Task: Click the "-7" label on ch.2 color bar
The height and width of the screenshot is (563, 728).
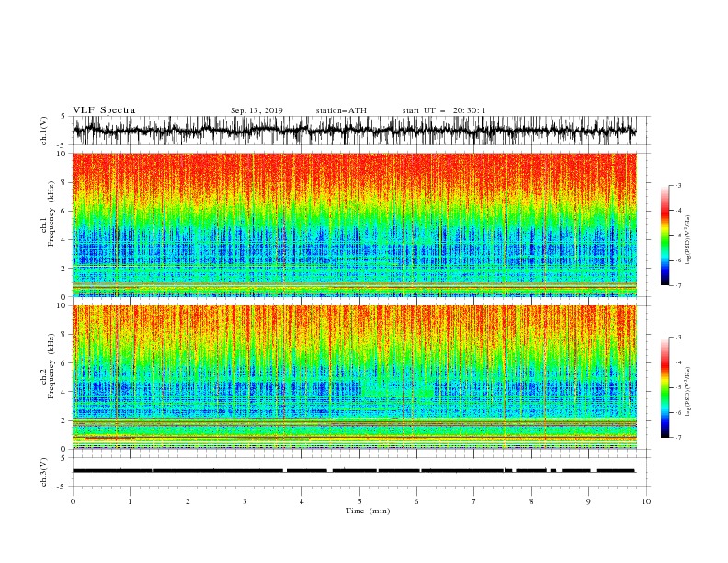Action: coord(678,438)
